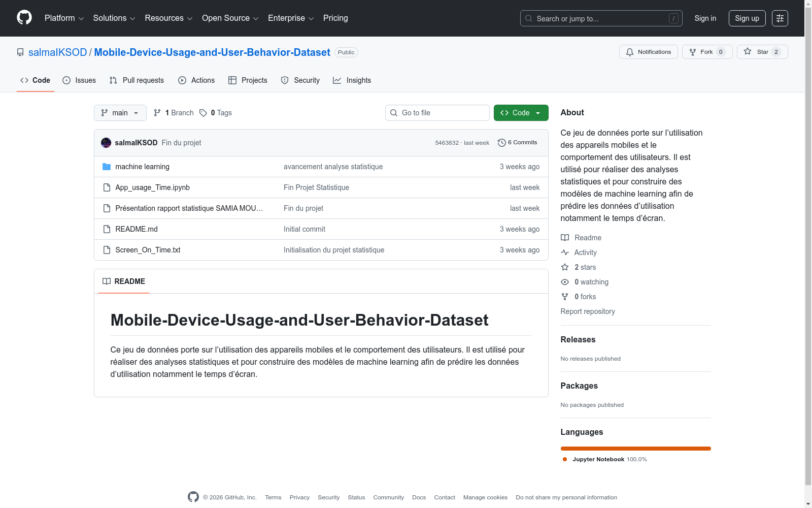Click the fork icon beside 0 forks
Image resolution: width=812 pixels, height=508 pixels.
pyautogui.click(x=565, y=297)
